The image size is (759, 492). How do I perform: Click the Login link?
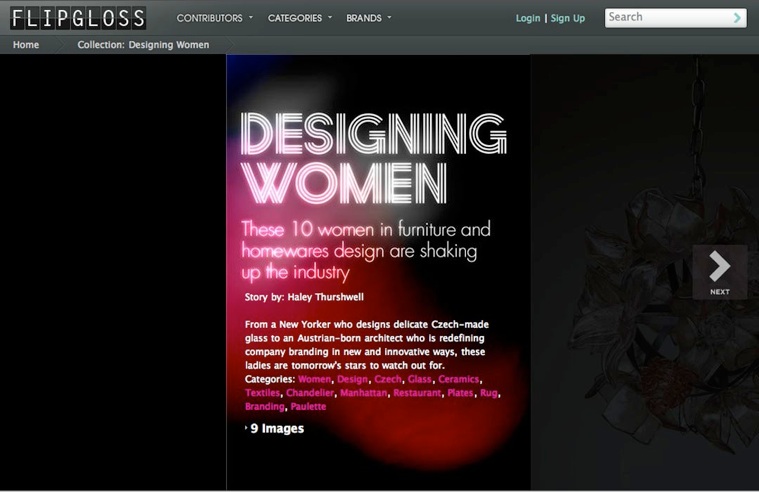coord(528,18)
